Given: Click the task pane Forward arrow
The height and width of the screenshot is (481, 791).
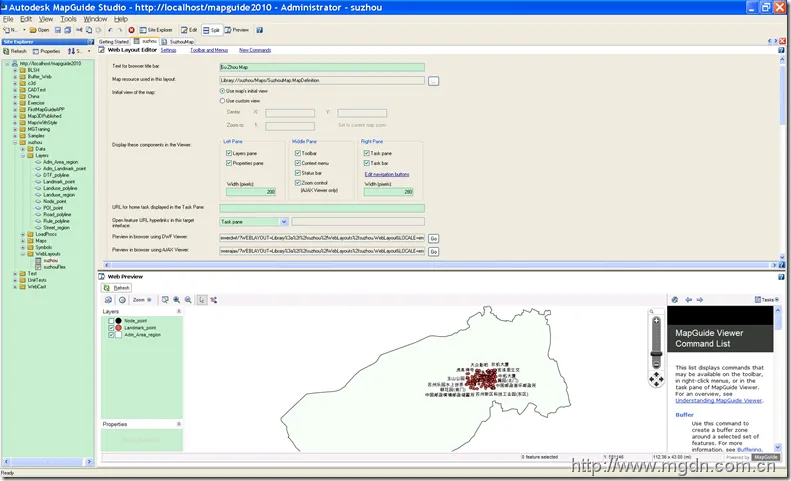Looking at the screenshot, I should click(700, 300).
